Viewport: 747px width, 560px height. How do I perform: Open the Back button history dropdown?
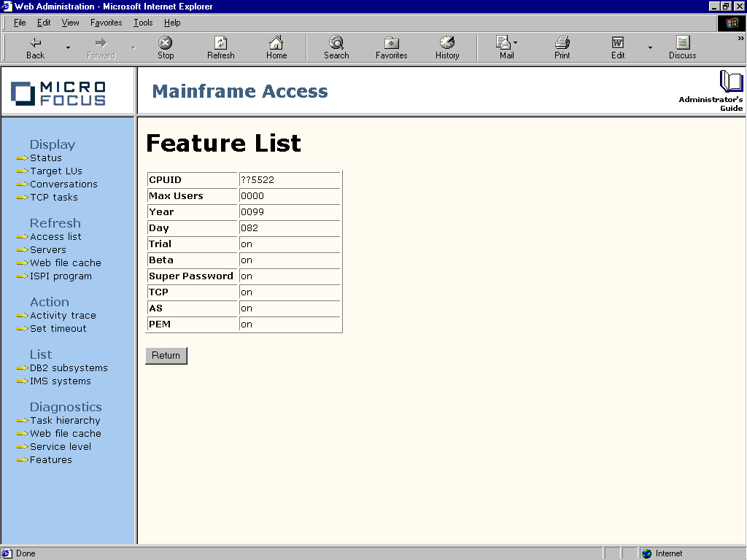pos(66,47)
